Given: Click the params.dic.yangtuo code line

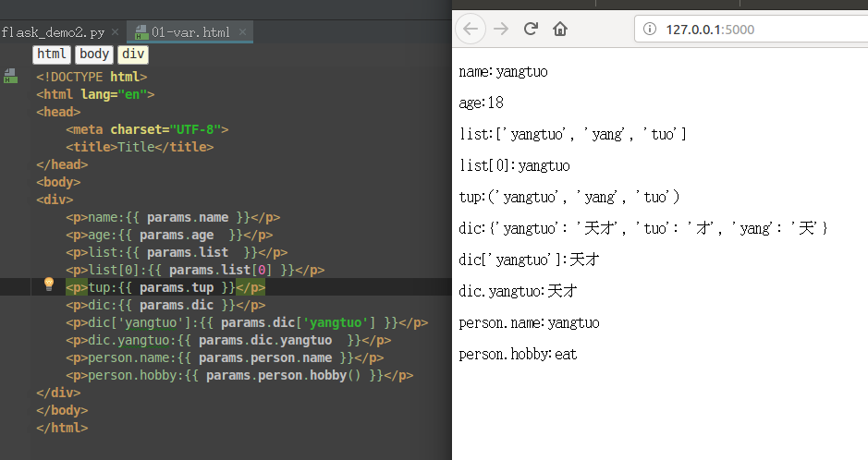Looking at the screenshot, I should point(228,340).
